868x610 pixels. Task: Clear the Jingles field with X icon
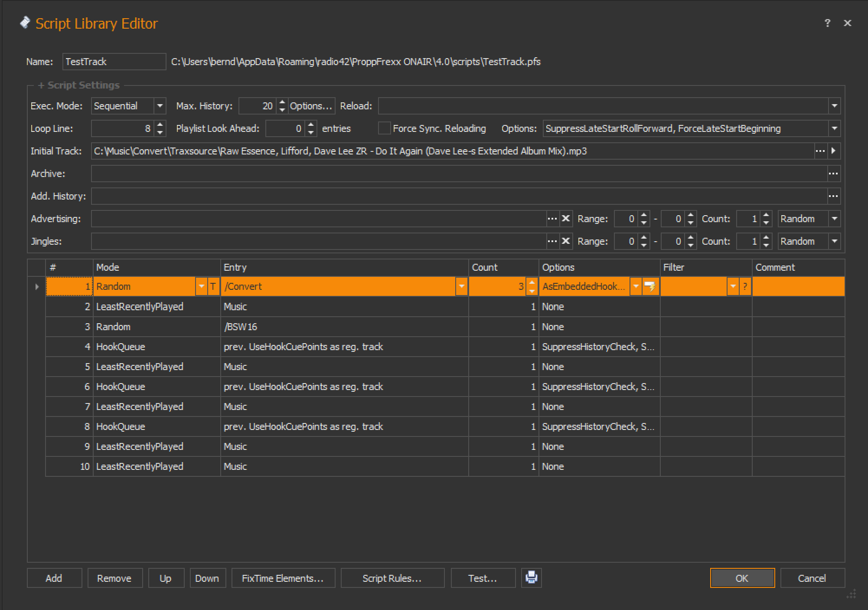pyautogui.click(x=565, y=241)
